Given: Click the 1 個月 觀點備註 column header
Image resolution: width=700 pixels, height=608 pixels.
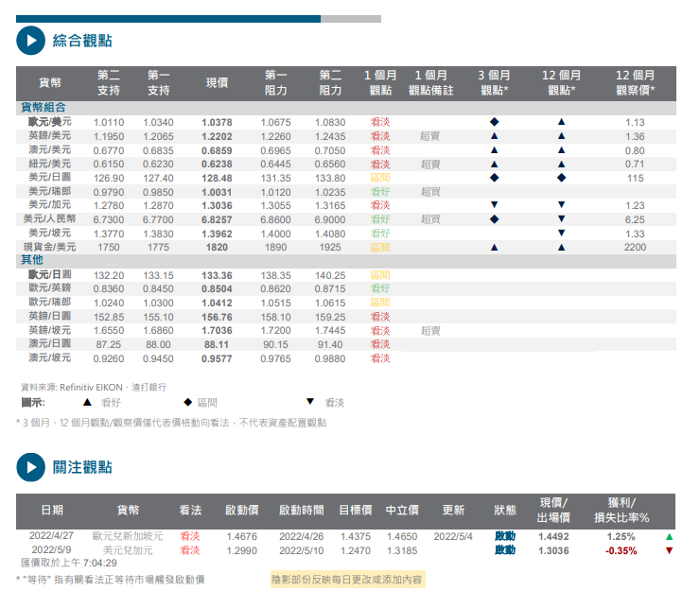Looking at the screenshot, I should click(x=430, y=82).
